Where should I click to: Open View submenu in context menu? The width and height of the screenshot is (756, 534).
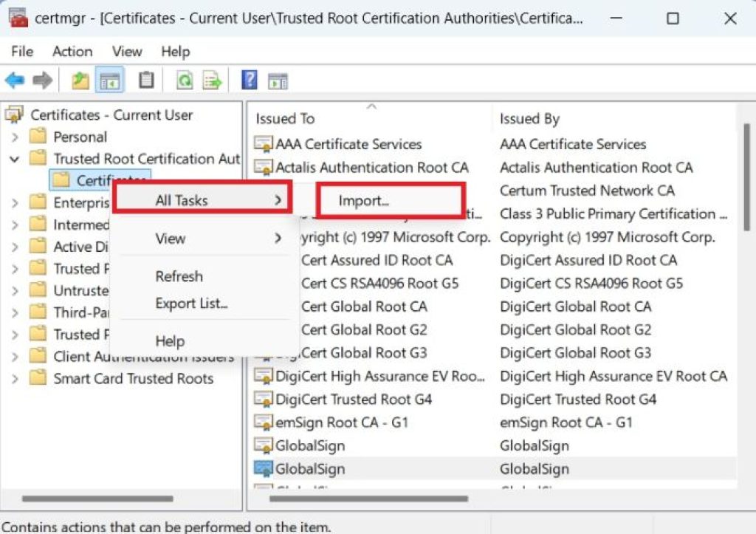(205, 238)
